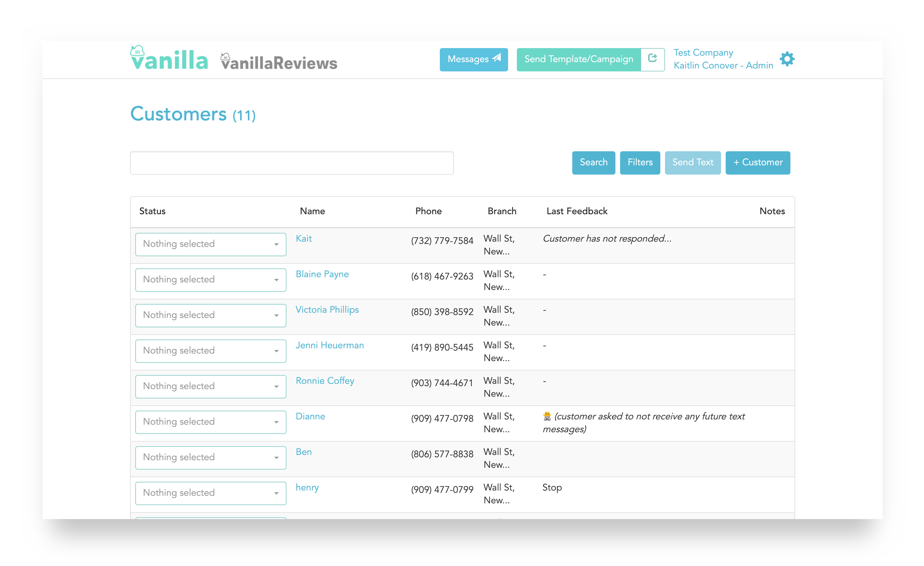Click the customer search text field

click(291, 163)
